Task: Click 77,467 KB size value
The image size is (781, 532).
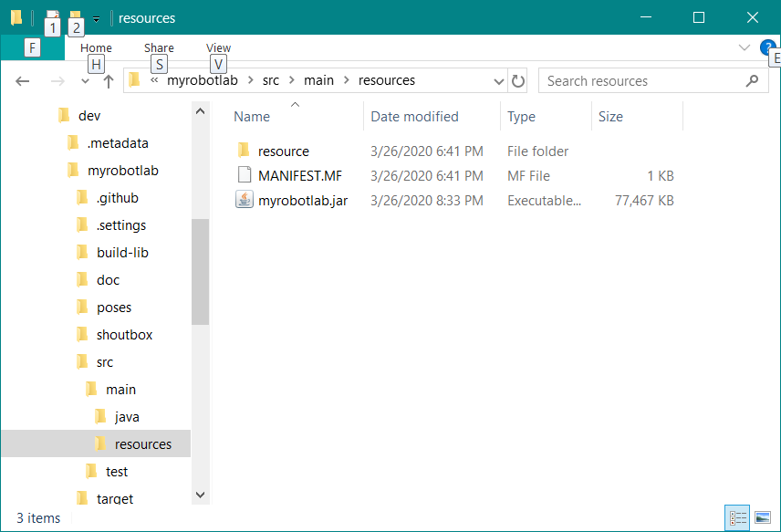Action: pos(644,200)
